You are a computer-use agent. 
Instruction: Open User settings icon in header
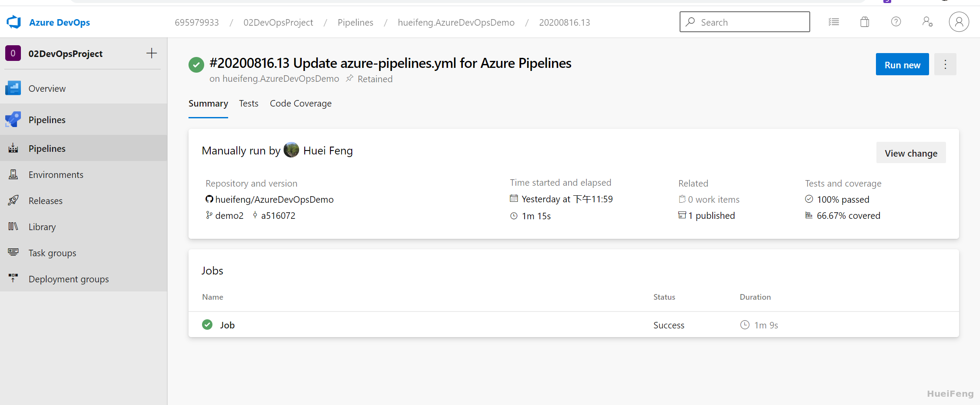[927, 22]
